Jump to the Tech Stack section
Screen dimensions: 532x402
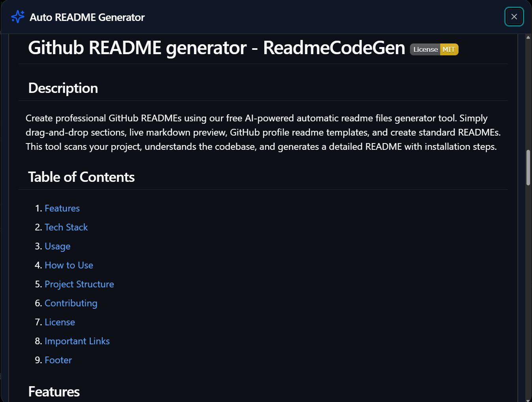coord(66,227)
